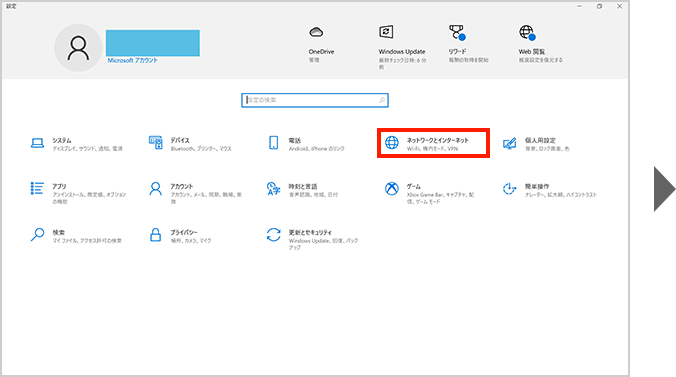This screenshot has width=676, height=377.
Task: Open the デバイス settings icon
Action: 156,142
